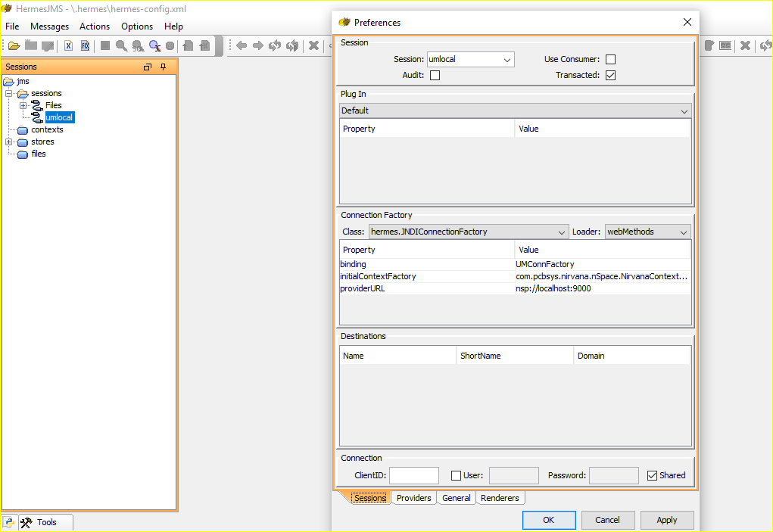Expand the stores tree node
Screen dimensions: 773x532
[x=9, y=142]
